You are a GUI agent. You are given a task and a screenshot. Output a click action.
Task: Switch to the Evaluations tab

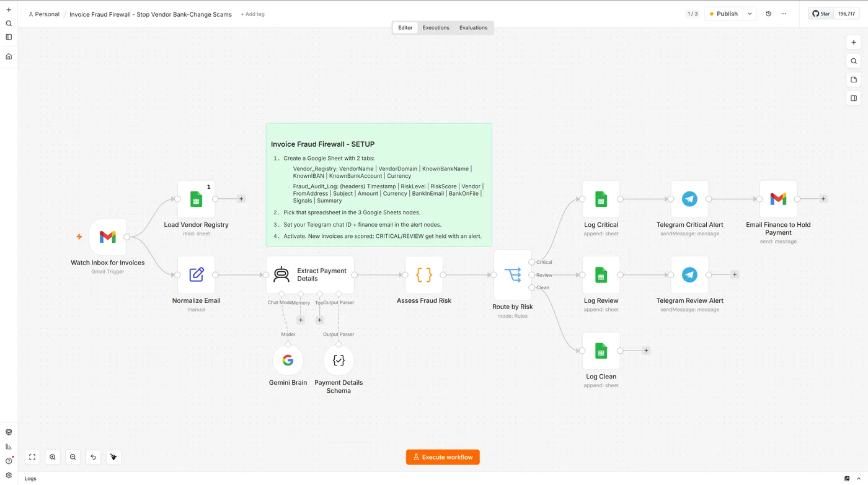[473, 27]
